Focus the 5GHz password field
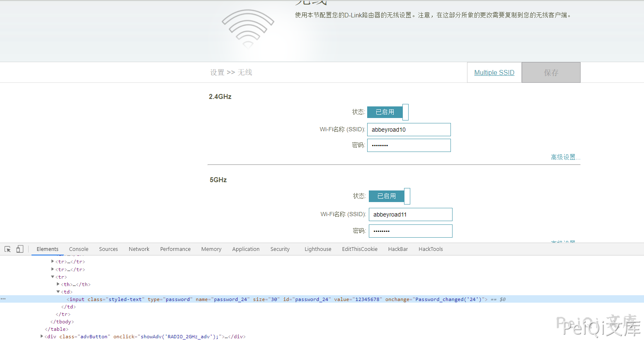Image resolution: width=644 pixels, height=342 pixels. [410, 231]
